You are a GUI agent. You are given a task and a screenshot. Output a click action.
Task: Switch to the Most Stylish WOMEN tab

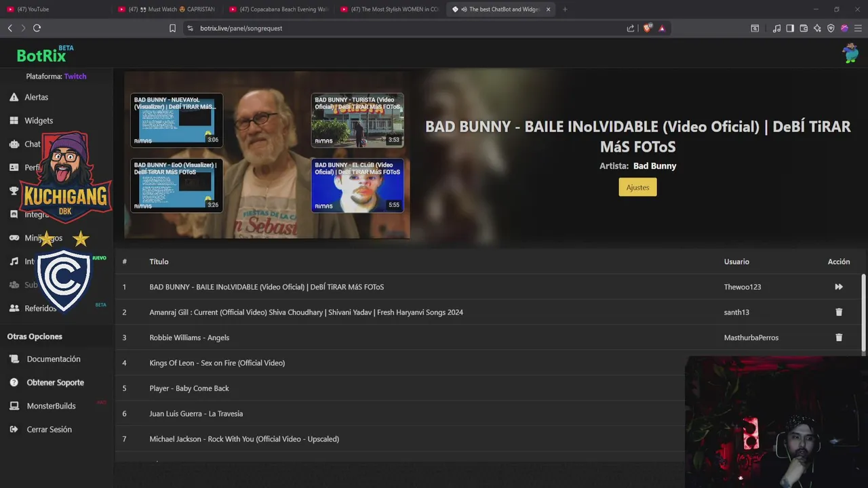click(389, 9)
